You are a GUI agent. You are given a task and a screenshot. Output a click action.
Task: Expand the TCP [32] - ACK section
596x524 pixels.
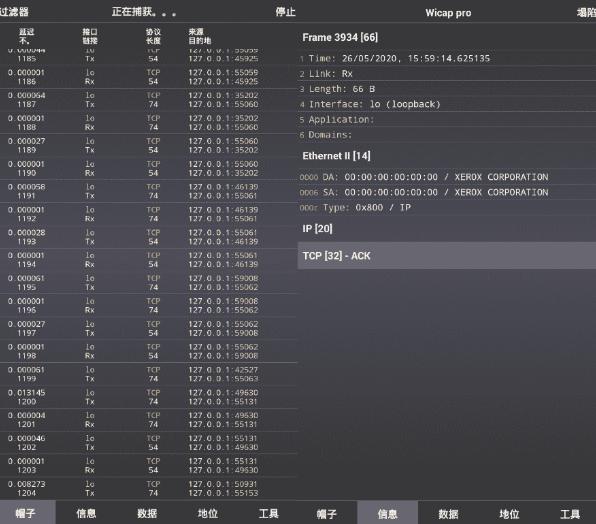point(447,256)
